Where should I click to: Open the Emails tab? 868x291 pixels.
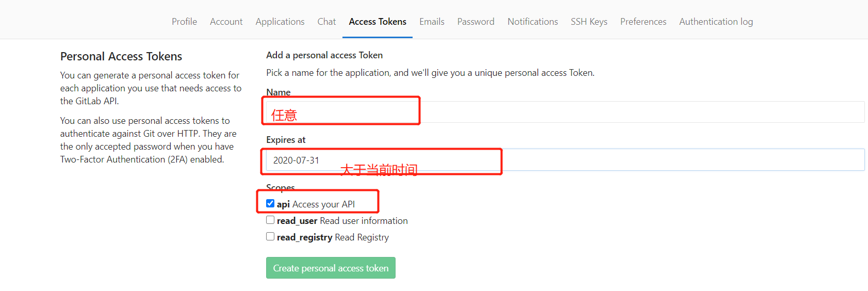[432, 22]
